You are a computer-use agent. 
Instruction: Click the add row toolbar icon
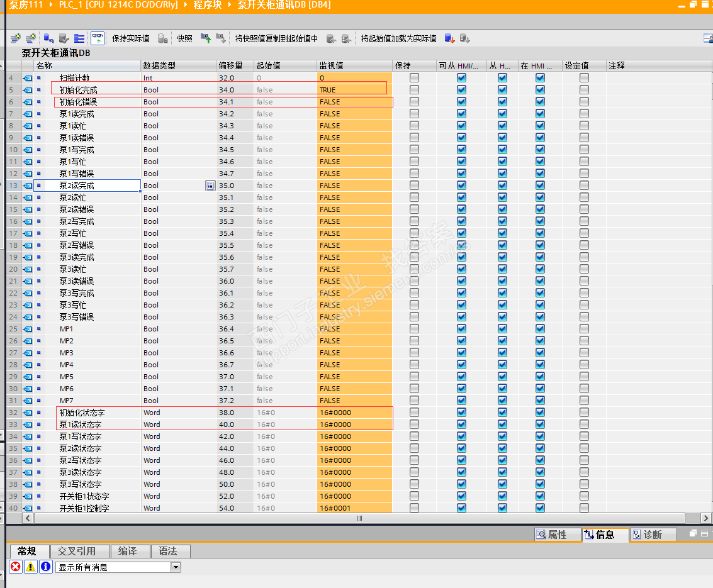click(x=30, y=38)
